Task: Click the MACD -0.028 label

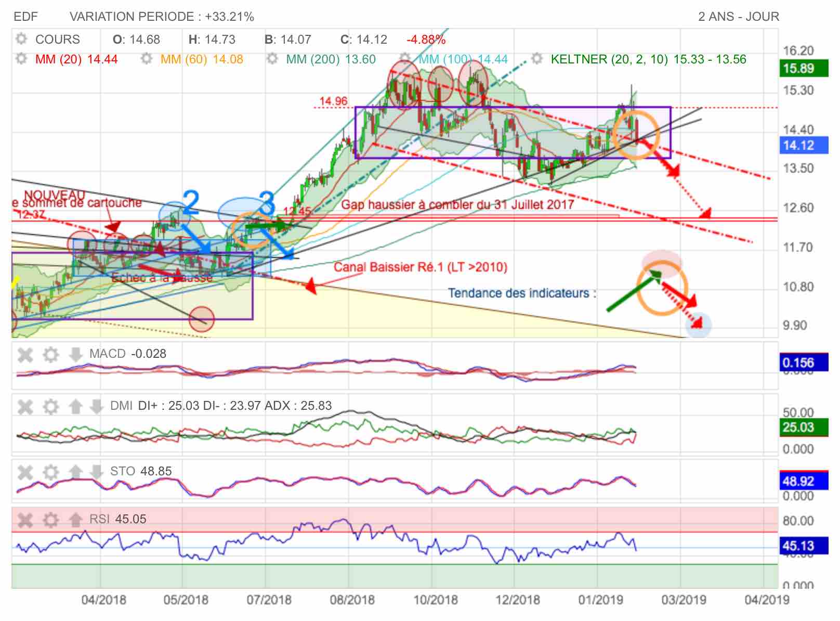Action: [128, 354]
